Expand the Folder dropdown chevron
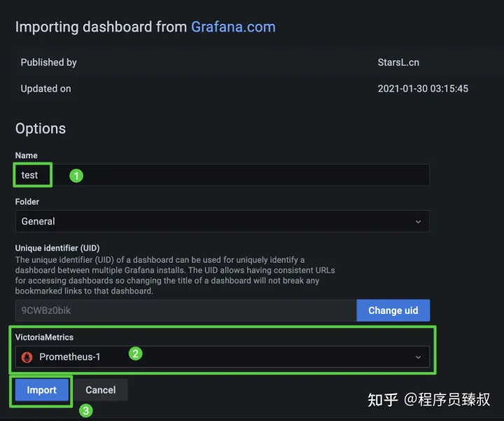Image resolution: width=504 pixels, height=421 pixels. pyautogui.click(x=418, y=221)
